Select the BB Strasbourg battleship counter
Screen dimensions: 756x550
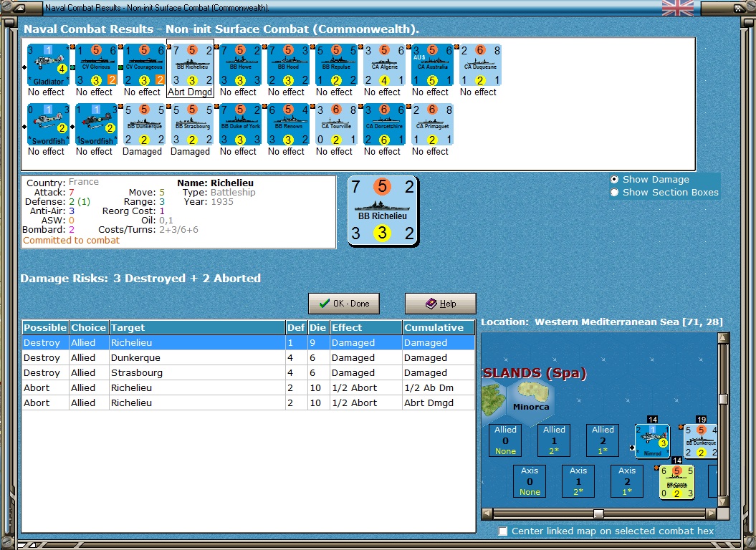point(192,125)
